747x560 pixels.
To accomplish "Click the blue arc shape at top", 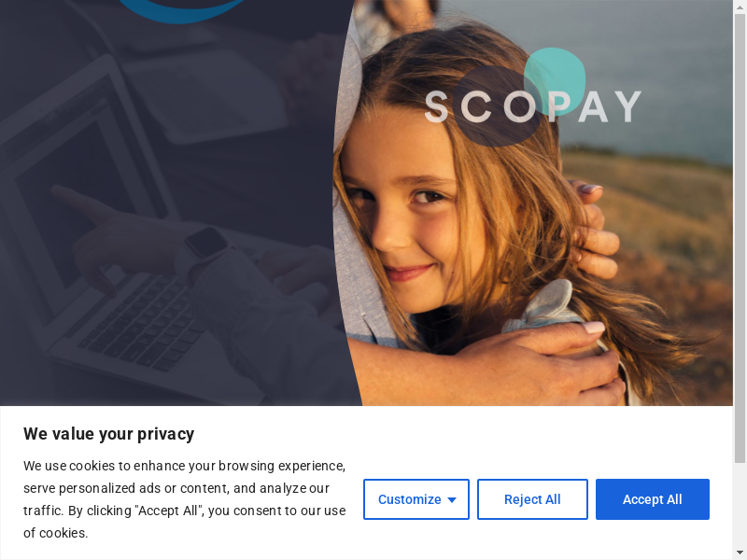I will (181, 11).
